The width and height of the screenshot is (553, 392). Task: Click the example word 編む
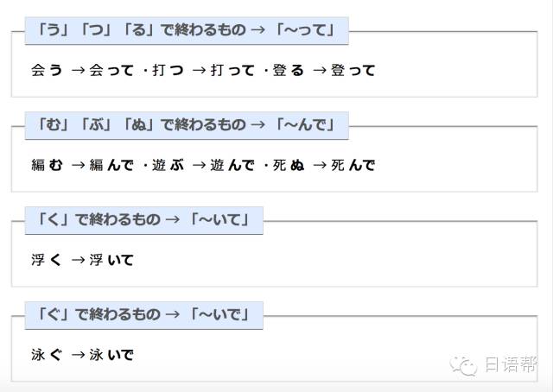coord(47,165)
